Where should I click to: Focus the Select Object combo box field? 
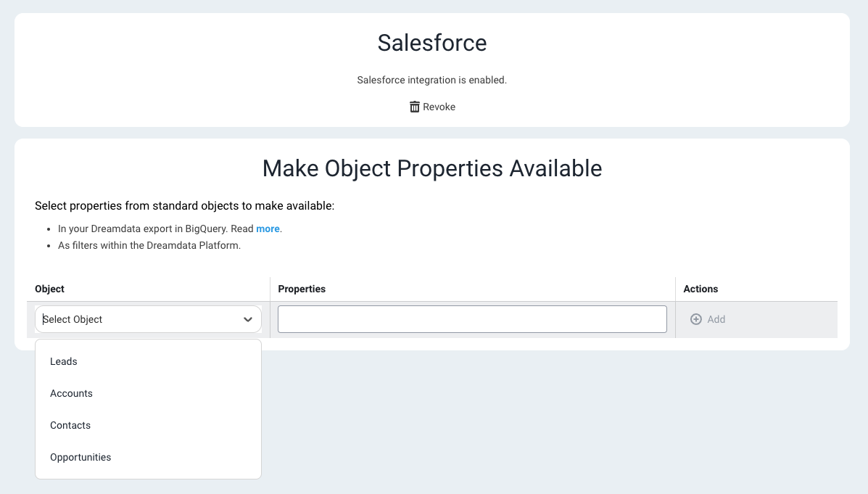[148, 320]
